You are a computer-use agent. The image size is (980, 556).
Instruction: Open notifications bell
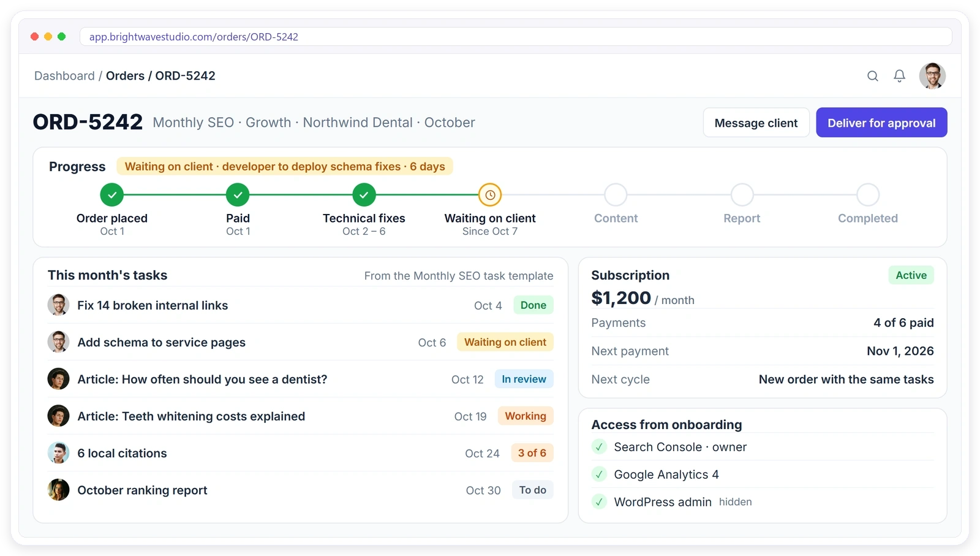(899, 76)
